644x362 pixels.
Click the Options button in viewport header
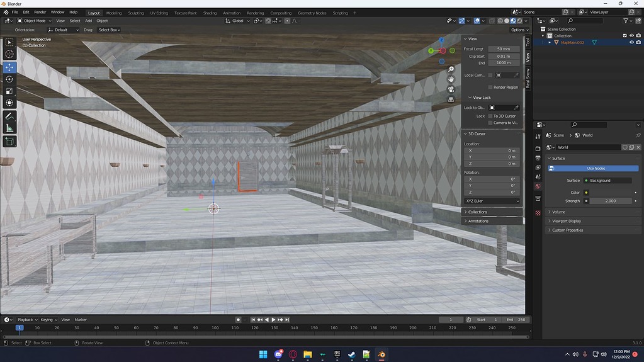coord(519,30)
